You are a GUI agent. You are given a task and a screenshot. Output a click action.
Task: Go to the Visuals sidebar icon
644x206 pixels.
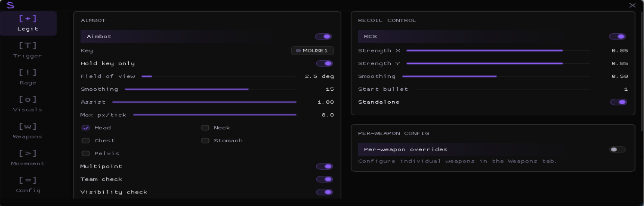pyautogui.click(x=28, y=99)
